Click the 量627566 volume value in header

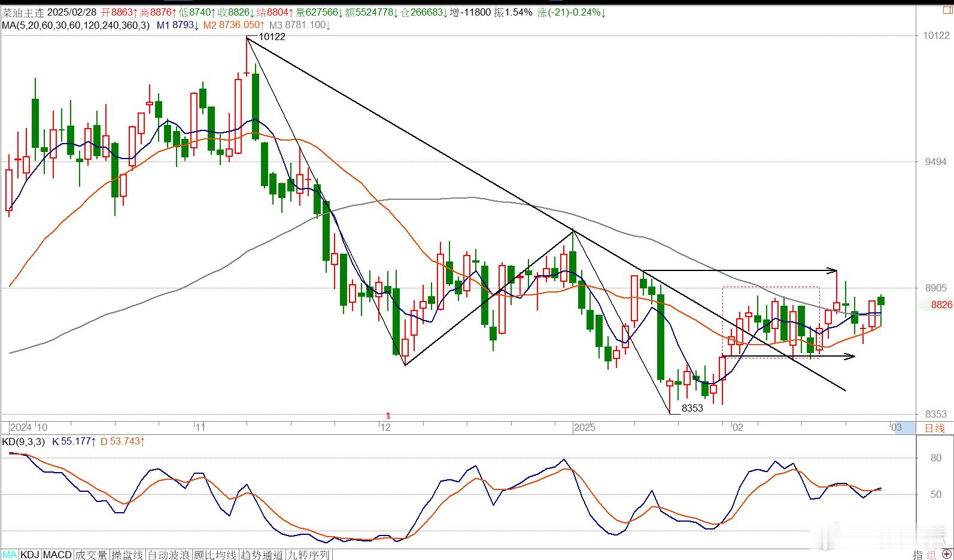pyautogui.click(x=319, y=13)
